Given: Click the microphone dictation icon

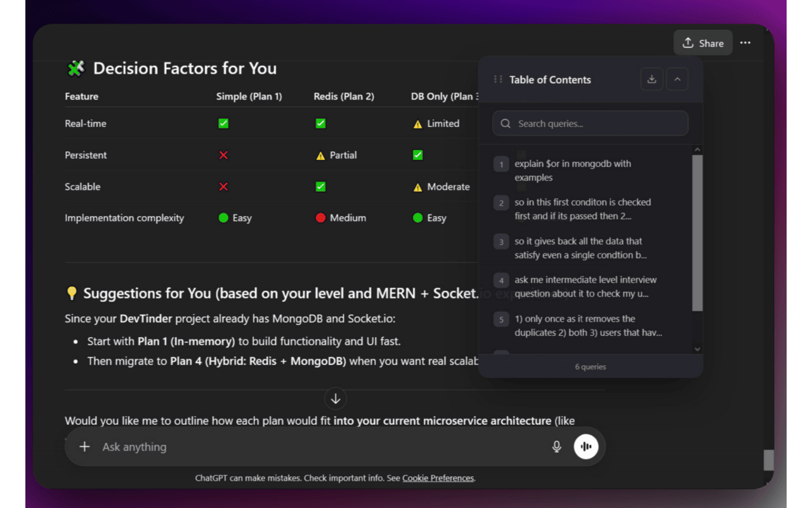Looking at the screenshot, I should click(x=557, y=447).
